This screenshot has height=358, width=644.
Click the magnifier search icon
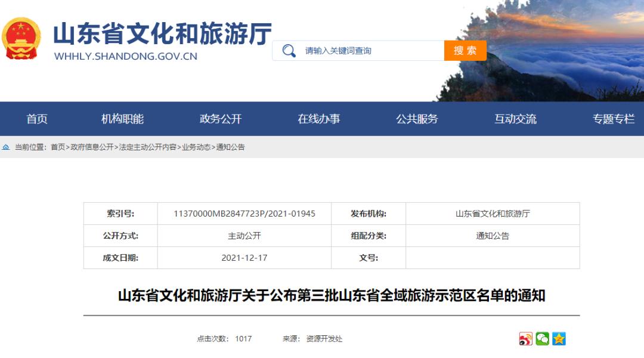[289, 51]
